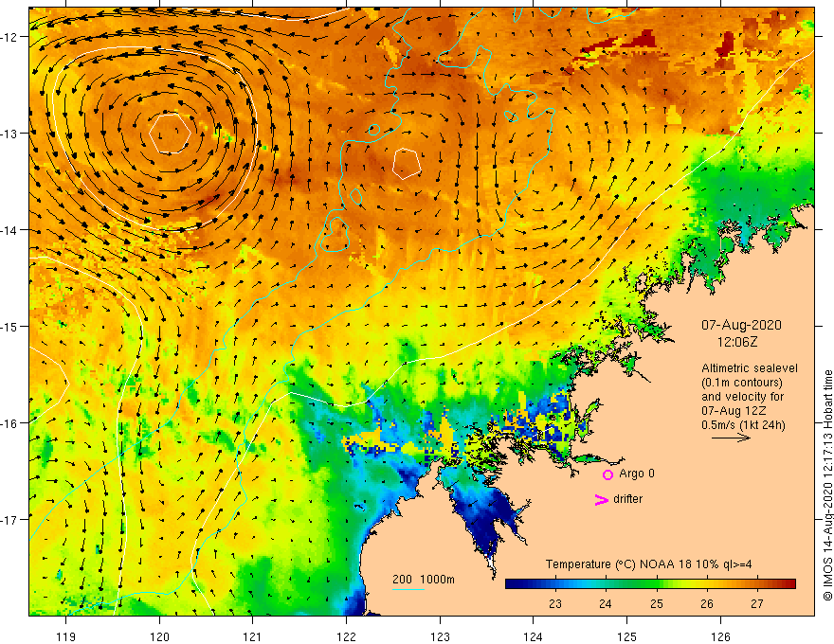The image size is (834, 644).
Task: Click the longitude label 121
Action: (x=252, y=636)
